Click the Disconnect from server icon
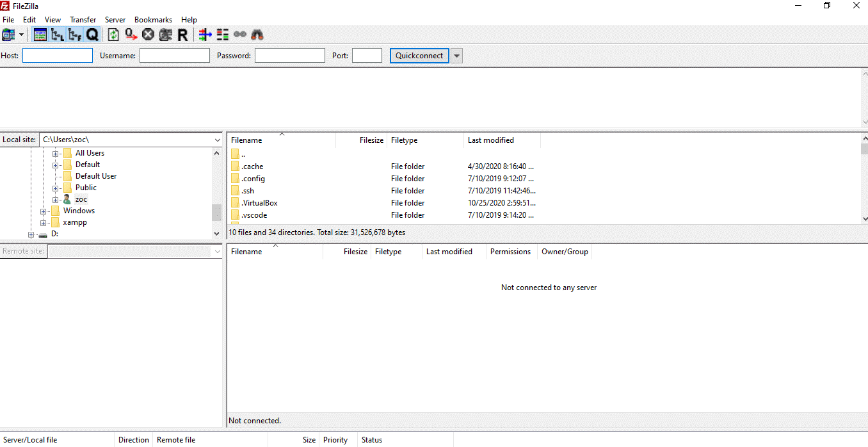The width and height of the screenshot is (868, 447). click(x=166, y=35)
